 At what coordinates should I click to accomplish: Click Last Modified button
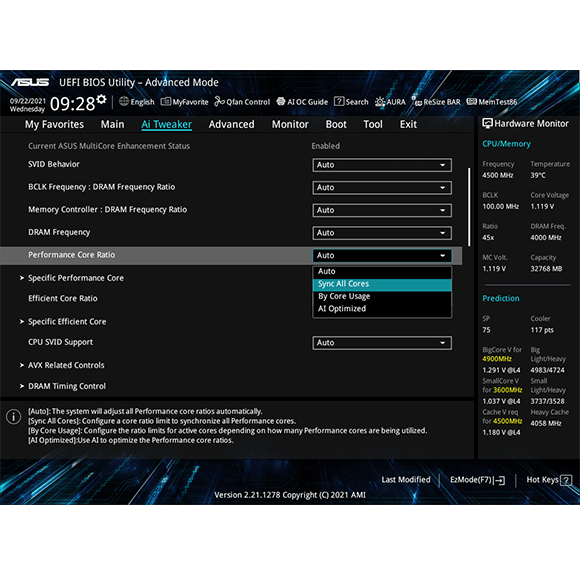click(406, 480)
